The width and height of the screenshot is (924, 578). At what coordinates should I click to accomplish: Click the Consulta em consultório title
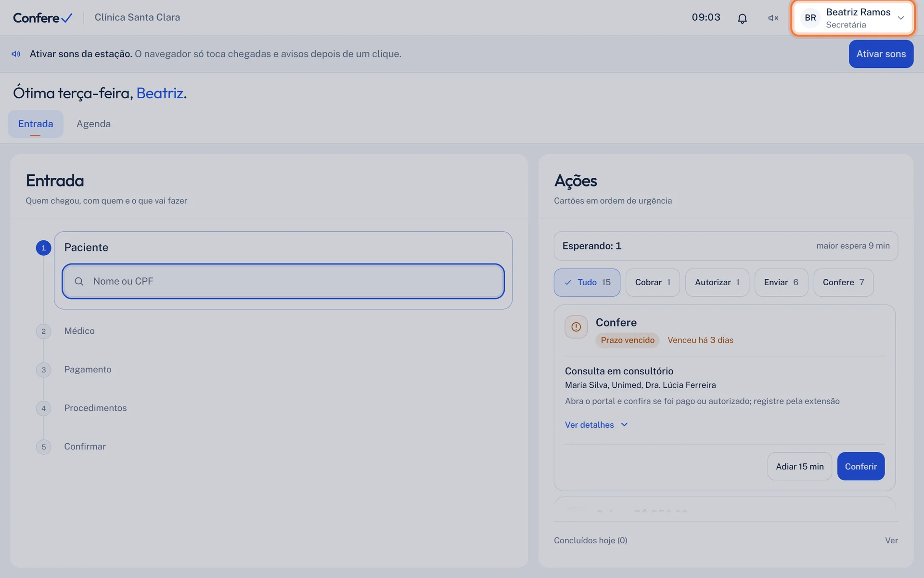(619, 371)
